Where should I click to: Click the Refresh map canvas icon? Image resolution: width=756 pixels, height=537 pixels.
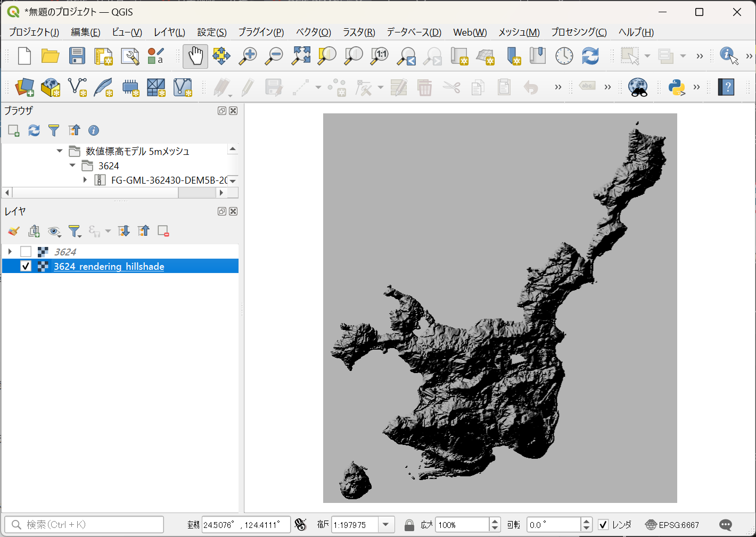[x=590, y=56]
